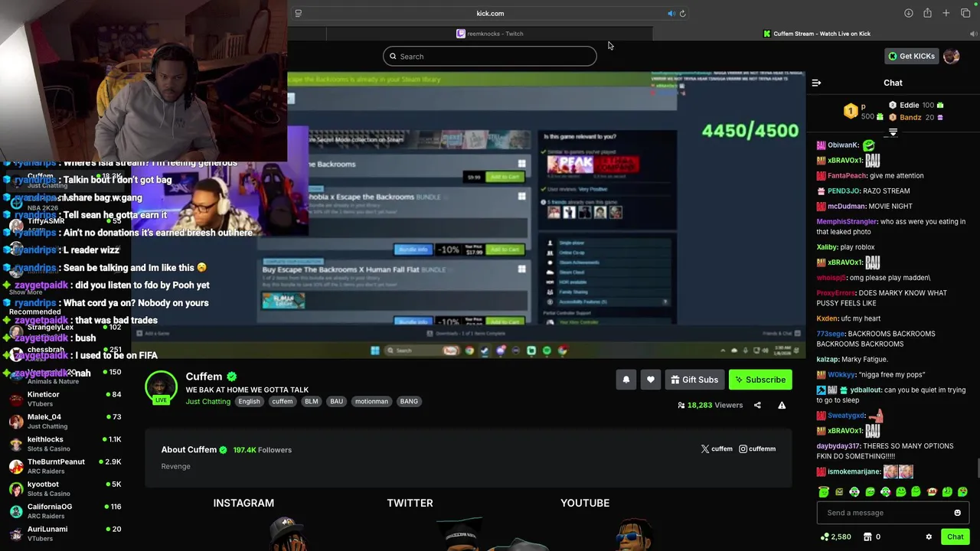The height and width of the screenshot is (551, 980).
Task: Open TheBurntPeanut channel in sidebar
Action: 65,466
